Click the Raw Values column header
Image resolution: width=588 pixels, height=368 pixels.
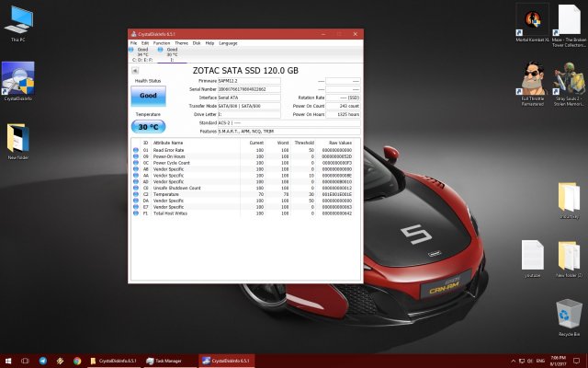point(338,143)
